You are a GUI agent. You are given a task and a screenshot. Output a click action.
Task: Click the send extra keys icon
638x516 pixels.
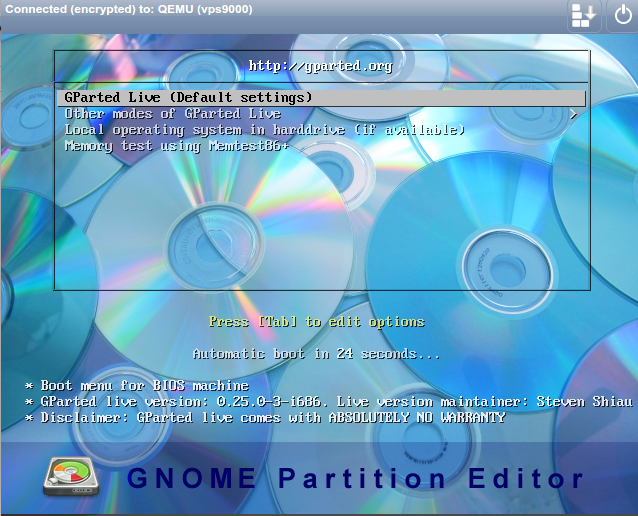pyautogui.click(x=585, y=15)
